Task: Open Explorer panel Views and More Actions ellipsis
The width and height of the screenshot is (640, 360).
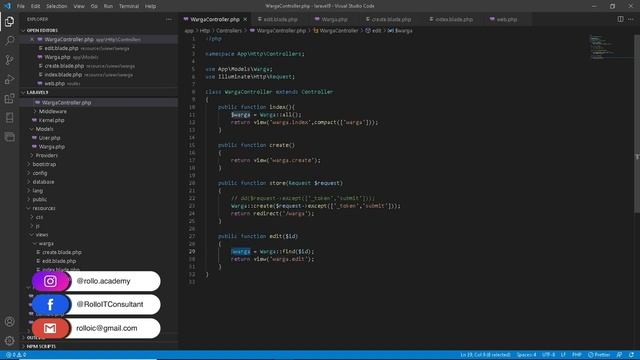Action: [169, 19]
